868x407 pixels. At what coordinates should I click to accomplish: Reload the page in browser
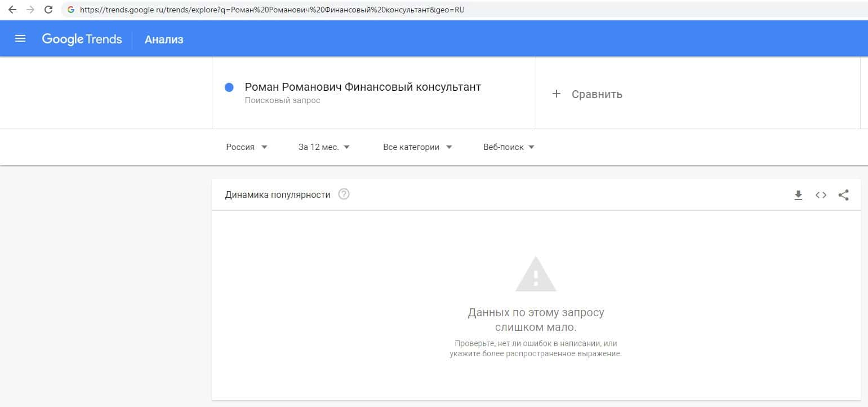tap(48, 10)
